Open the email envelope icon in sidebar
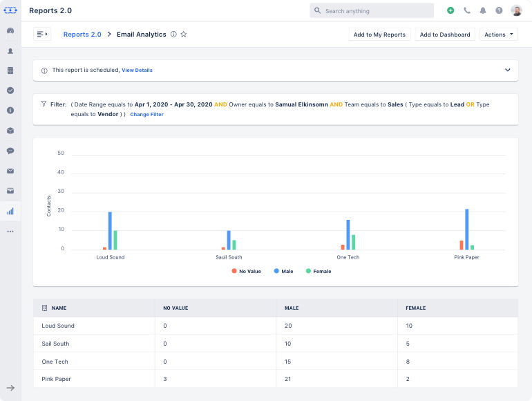 10,171
